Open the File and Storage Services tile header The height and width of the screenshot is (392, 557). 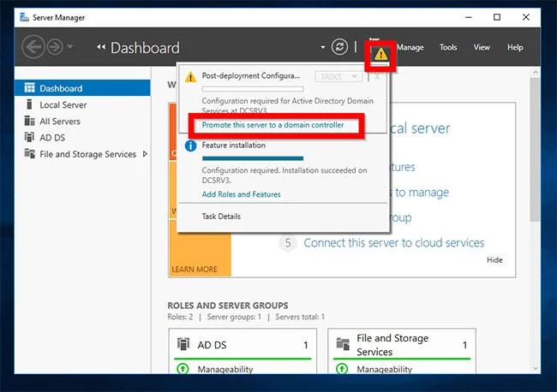click(402, 344)
